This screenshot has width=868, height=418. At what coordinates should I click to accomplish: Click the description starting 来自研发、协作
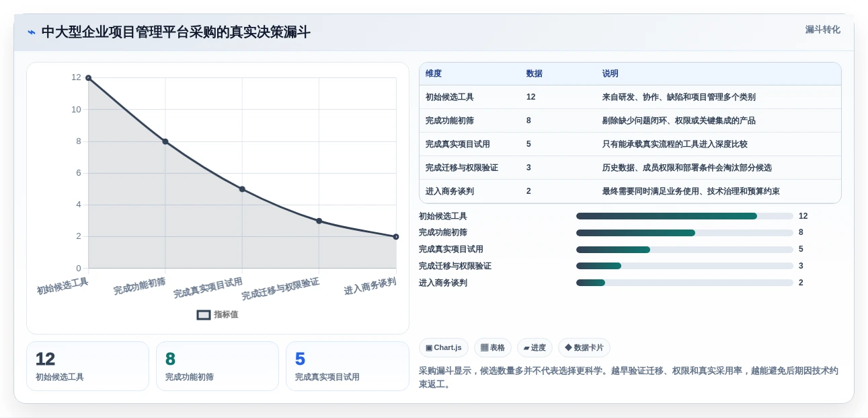tap(679, 97)
